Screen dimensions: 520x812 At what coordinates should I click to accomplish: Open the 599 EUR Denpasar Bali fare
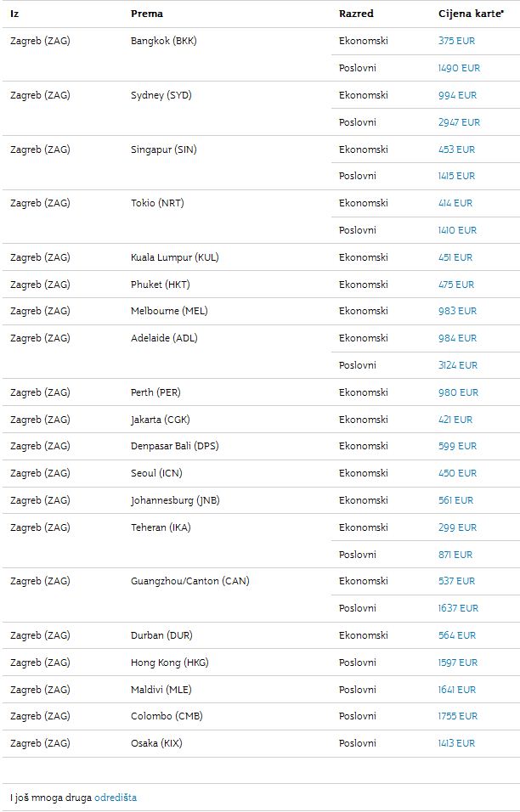click(x=457, y=446)
